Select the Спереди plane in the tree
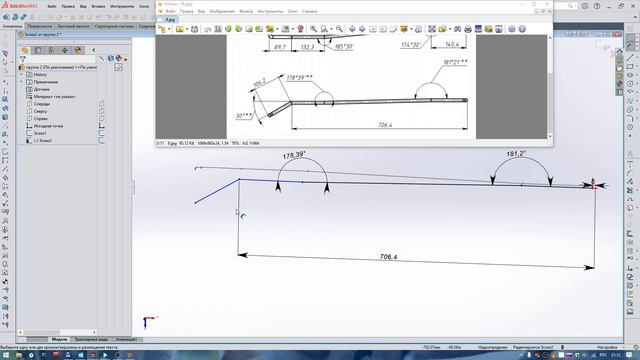This screenshot has height=360, width=640. 42,104
